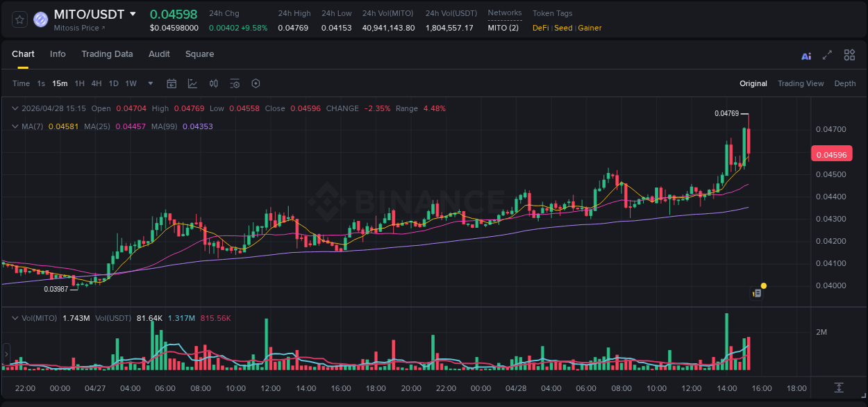Click the star favorite icon for MITO/USDT
Screen dimensions: 868x407
tap(19, 19)
